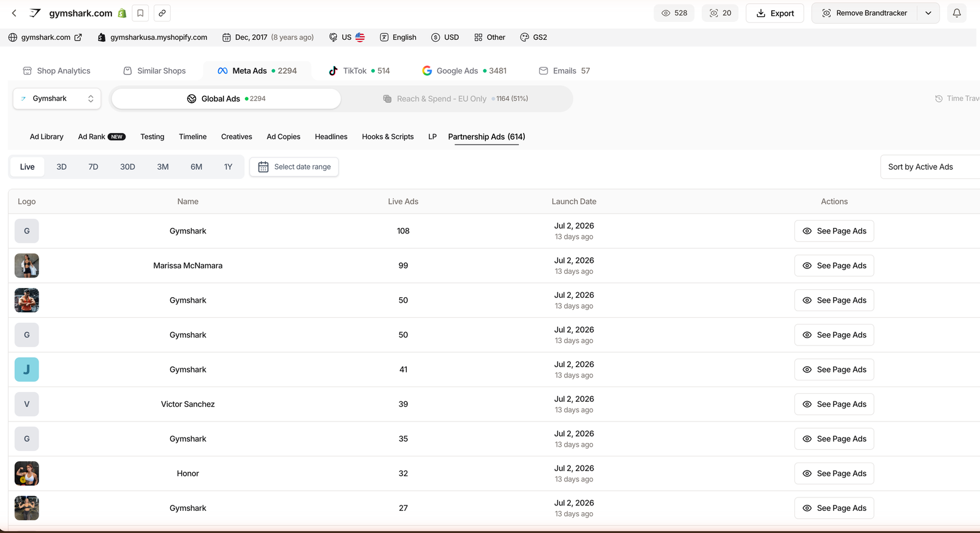The height and width of the screenshot is (533, 980).
Task: Open the Gymshark brand selector
Action: (57, 99)
